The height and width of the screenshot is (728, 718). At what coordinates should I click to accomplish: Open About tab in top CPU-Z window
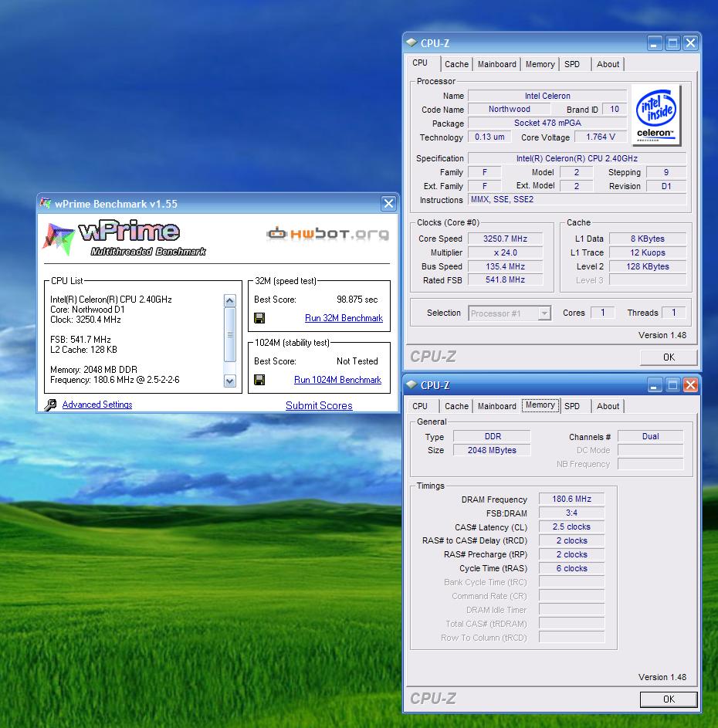point(608,64)
